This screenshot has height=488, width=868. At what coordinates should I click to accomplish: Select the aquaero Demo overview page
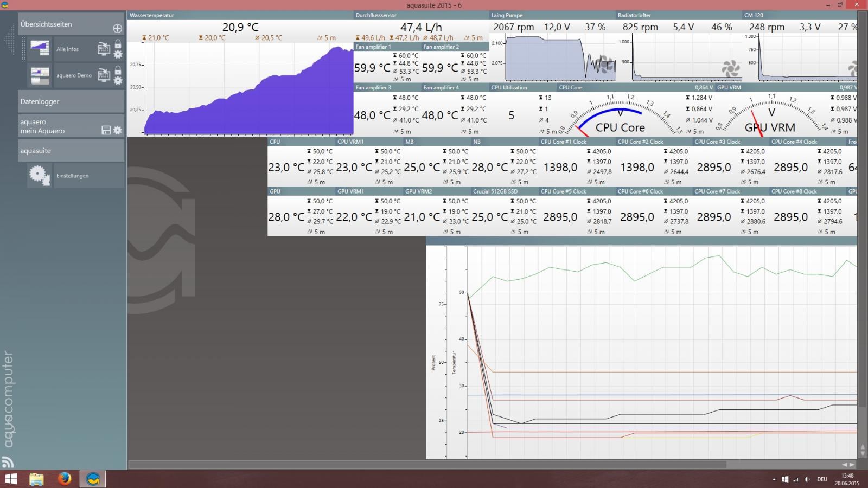pyautogui.click(x=74, y=75)
